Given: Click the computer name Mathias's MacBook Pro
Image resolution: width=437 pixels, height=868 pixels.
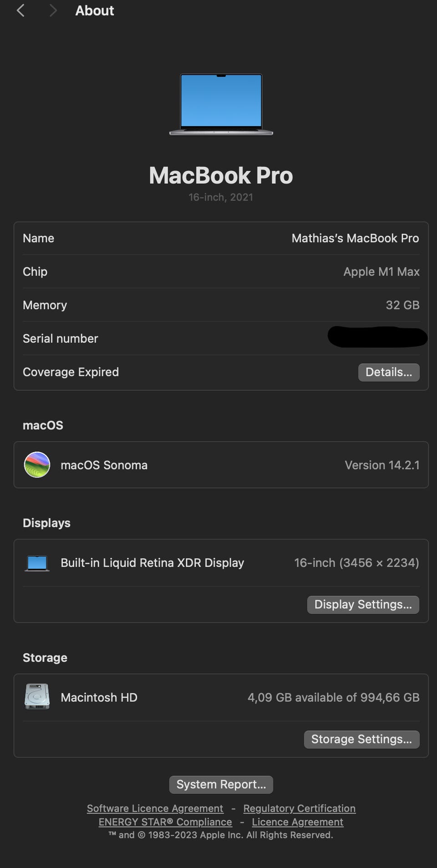Looking at the screenshot, I should click(x=355, y=238).
